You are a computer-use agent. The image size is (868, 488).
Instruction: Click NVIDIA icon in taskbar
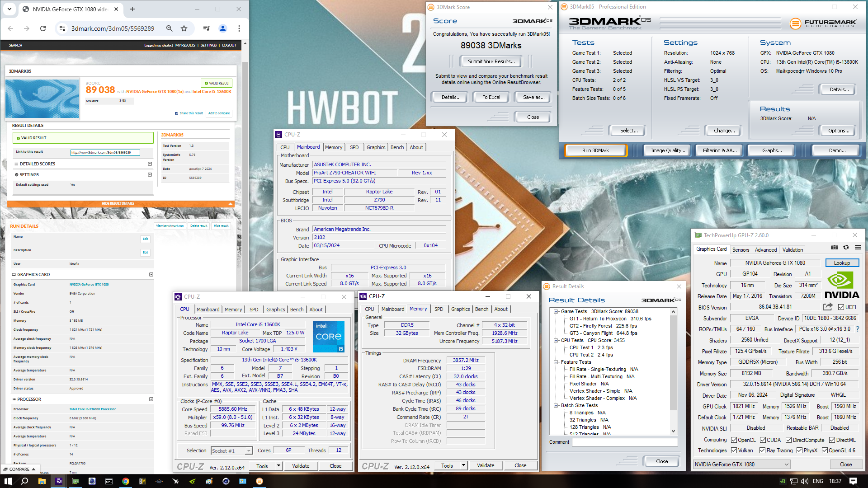[x=193, y=481]
